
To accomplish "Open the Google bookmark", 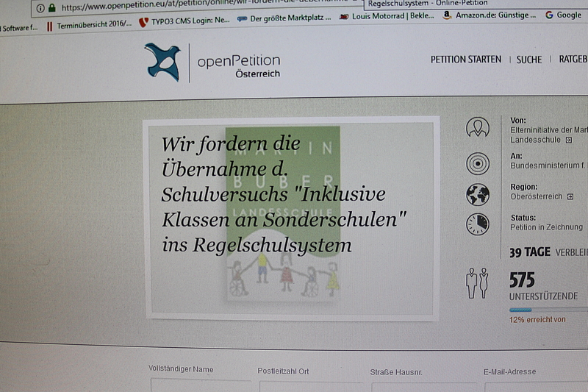I will (x=563, y=15).
